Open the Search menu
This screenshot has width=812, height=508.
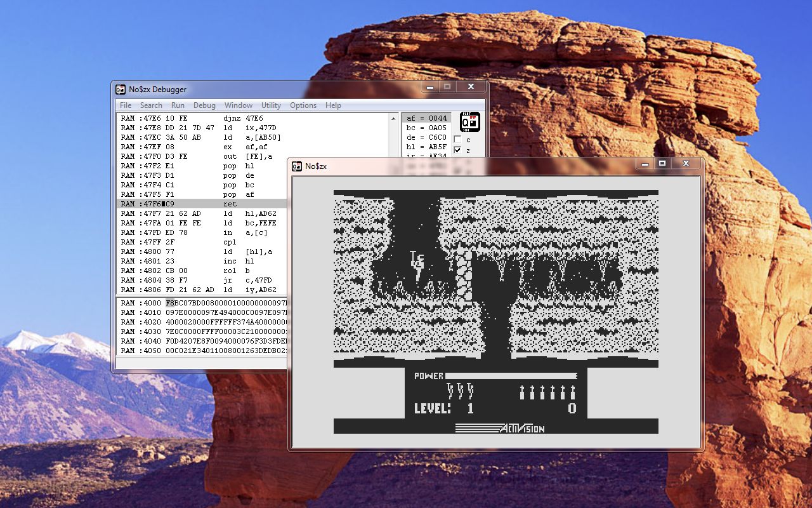tap(151, 105)
